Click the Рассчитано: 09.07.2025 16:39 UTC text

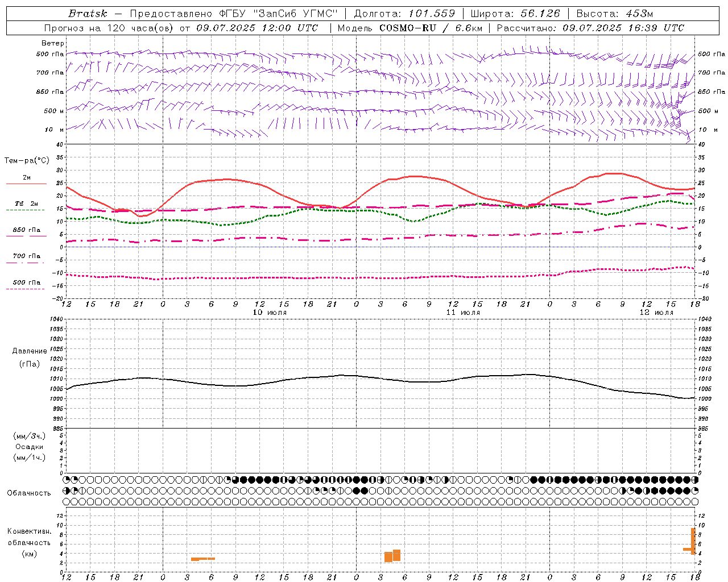[x=590, y=28]
